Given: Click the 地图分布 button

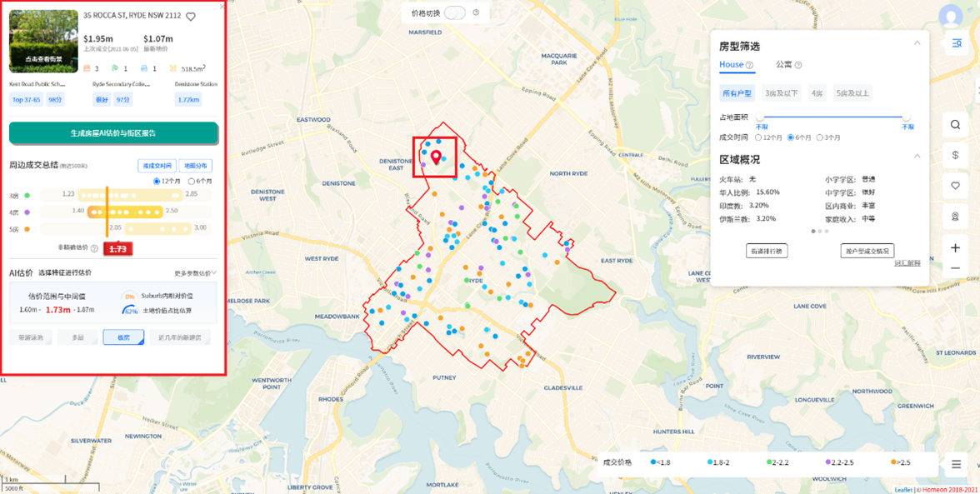Looking at the screenshot, I should coord(196,166).
